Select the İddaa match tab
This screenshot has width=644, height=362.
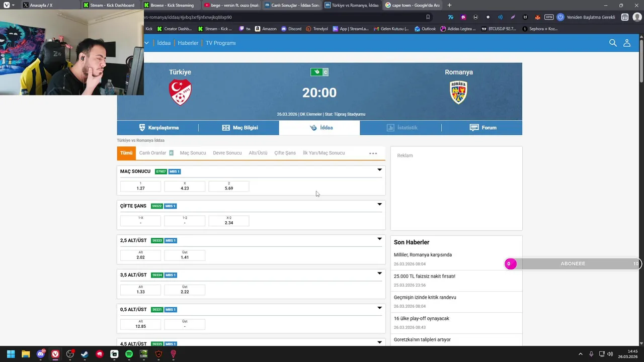click(x=319, y=128)
